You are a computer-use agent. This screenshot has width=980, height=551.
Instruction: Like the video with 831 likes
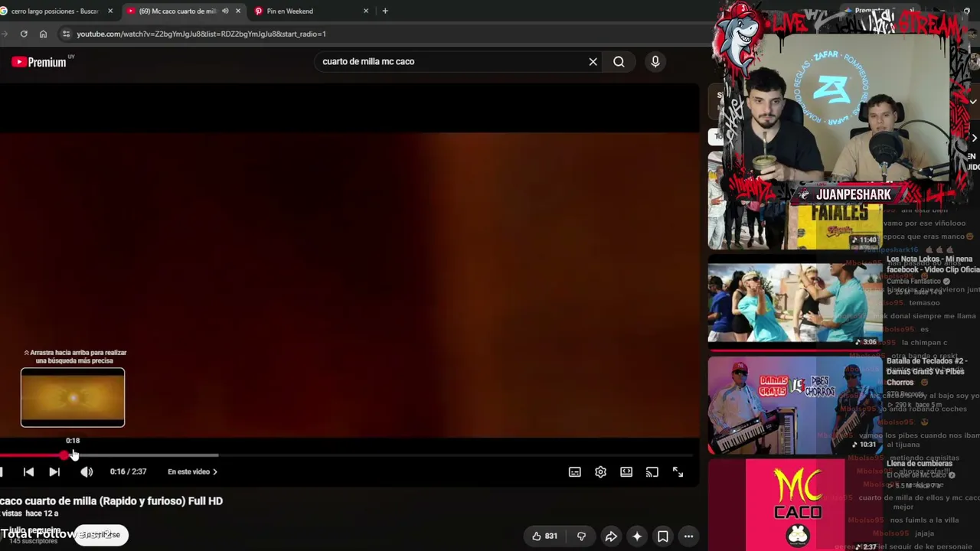(544, 536)
